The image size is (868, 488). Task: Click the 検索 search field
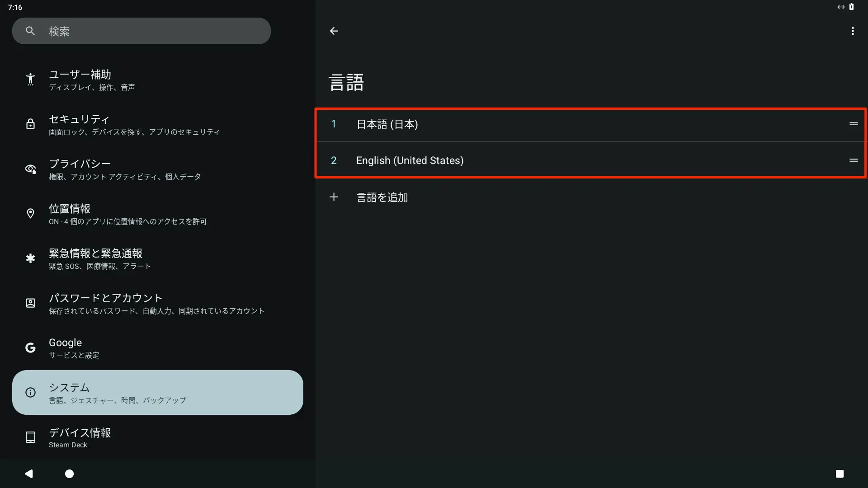pyautogui.click(x=142, y=31)
